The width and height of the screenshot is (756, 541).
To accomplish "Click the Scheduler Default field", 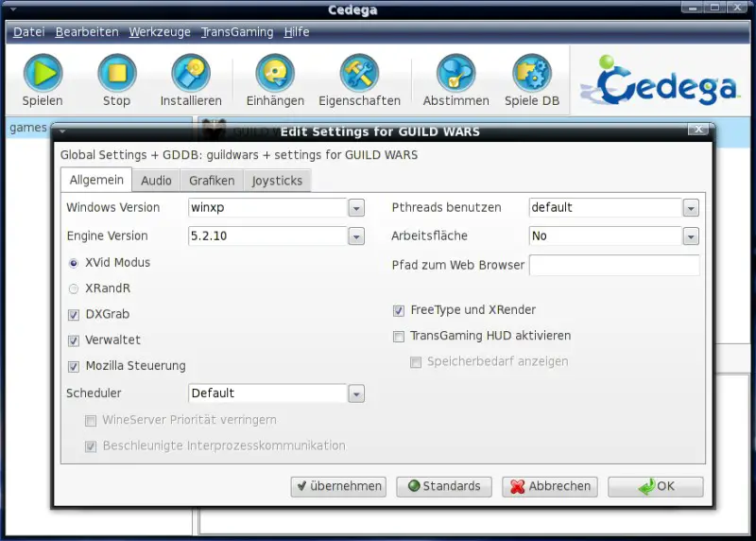I will pyautogui.click(x=268, y=393).
